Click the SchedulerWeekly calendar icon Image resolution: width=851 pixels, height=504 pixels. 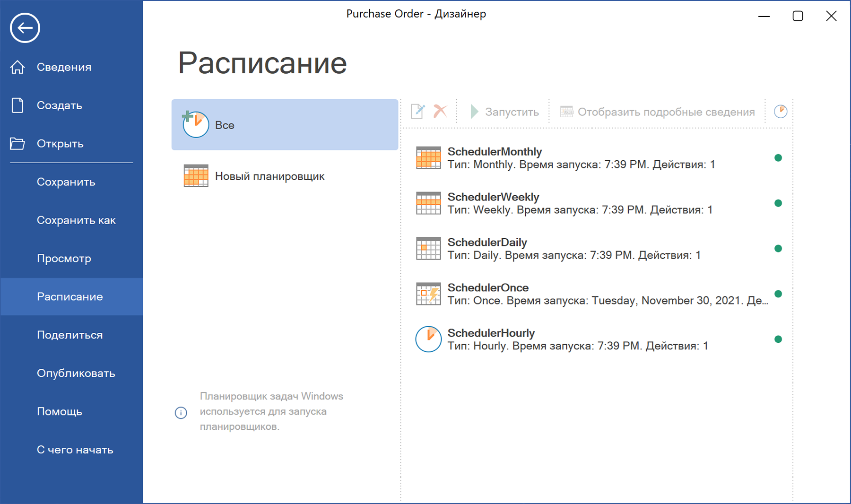(x=428, y=203)
